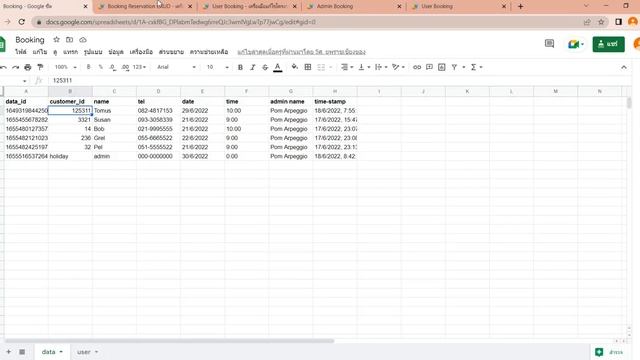Bookmark this page with star icon
The image size is (640, 360).
coord(601,22)
